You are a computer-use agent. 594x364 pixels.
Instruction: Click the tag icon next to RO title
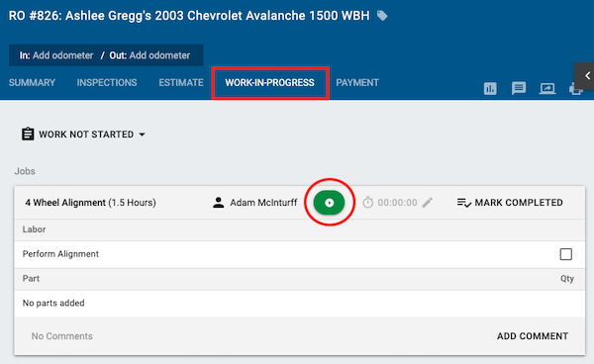pos(382,16)
